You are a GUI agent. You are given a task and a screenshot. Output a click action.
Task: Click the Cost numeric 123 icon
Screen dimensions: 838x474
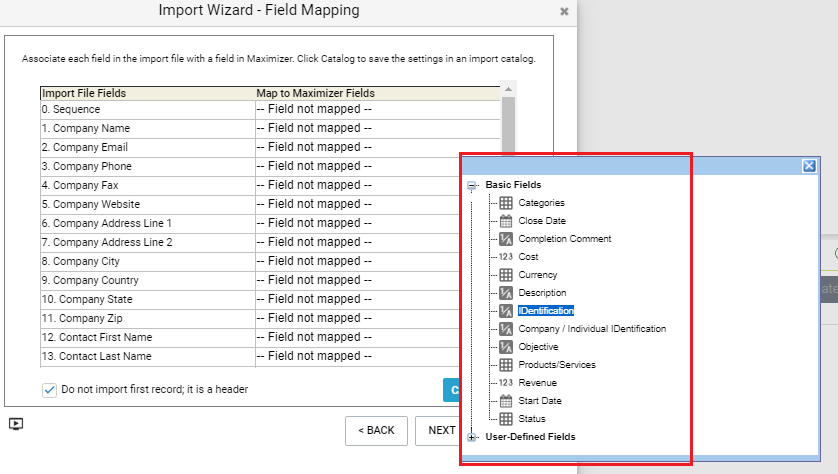pyautogui.click(x=506, y=257)
